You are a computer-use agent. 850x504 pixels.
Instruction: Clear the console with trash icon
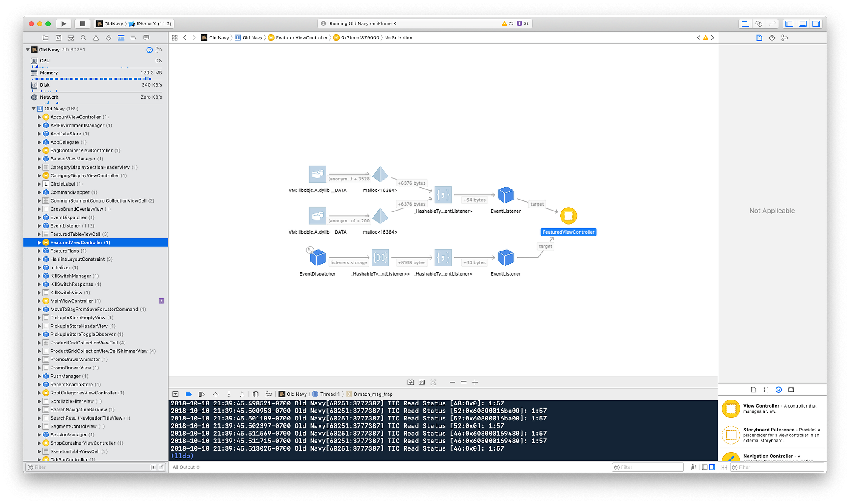click(693, 467)
